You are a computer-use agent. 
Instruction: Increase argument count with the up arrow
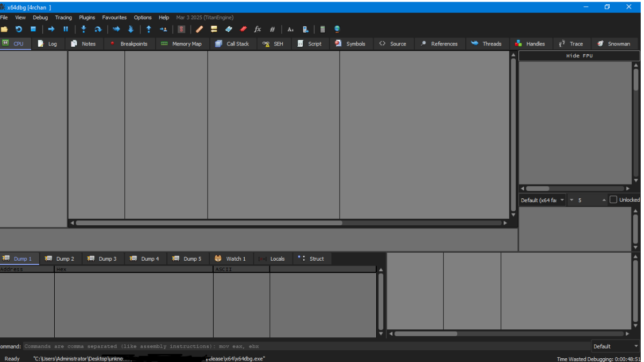click(x=604, y=200)
